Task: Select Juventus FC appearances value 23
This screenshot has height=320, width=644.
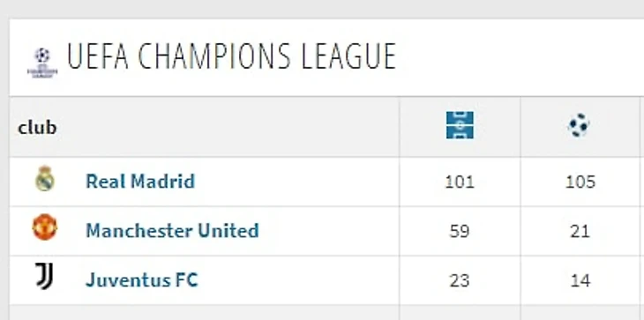Action: coord(460,281)
